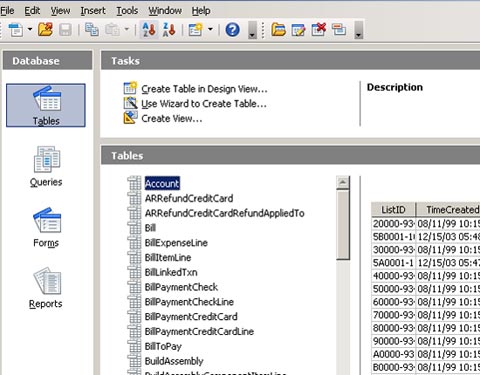
Task: Click the Rename table toolbar icon
Action: pyautogui.click(x=339, y=30)
